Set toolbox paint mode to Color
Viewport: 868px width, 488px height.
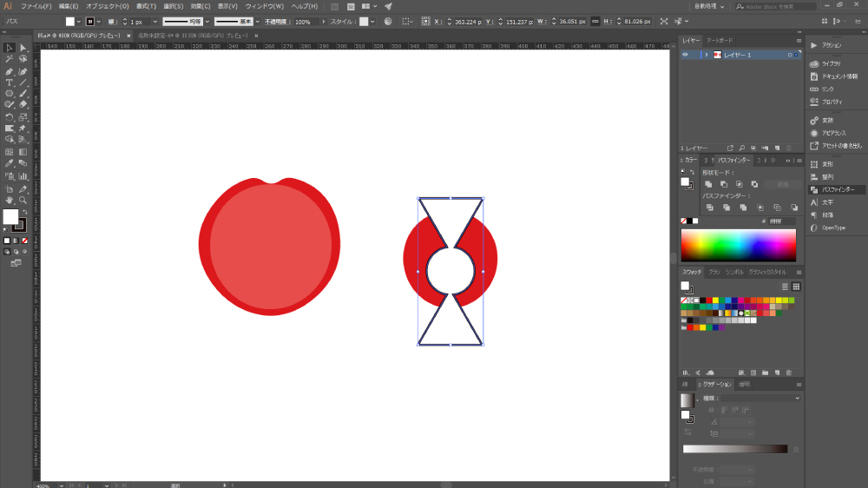(7, 241)
